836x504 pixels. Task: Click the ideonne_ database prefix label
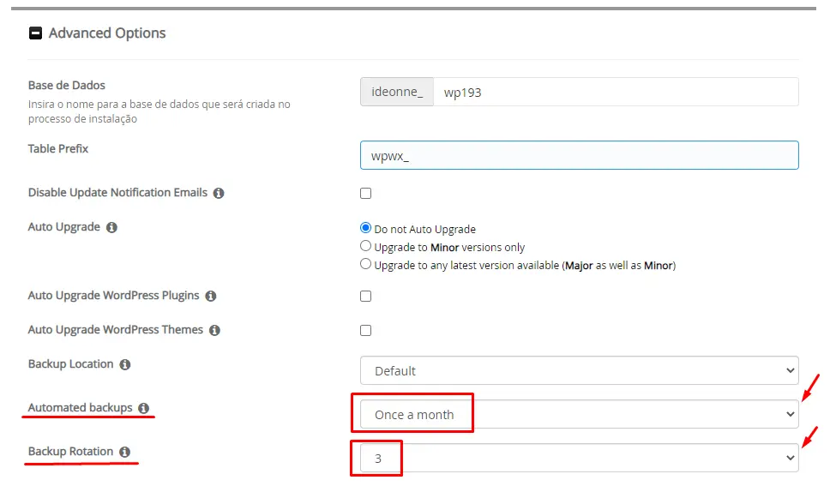pyautogui.click(x=396, y=92)
